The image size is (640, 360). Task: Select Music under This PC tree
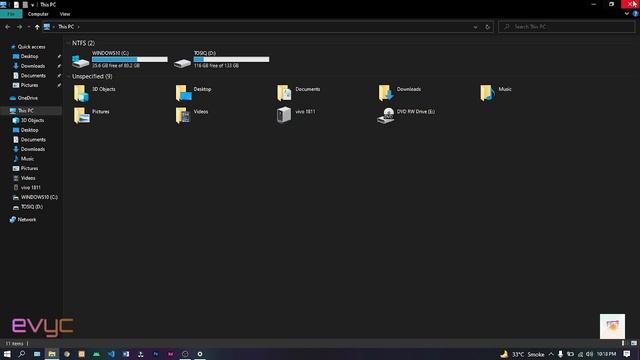tap(27, 159)
